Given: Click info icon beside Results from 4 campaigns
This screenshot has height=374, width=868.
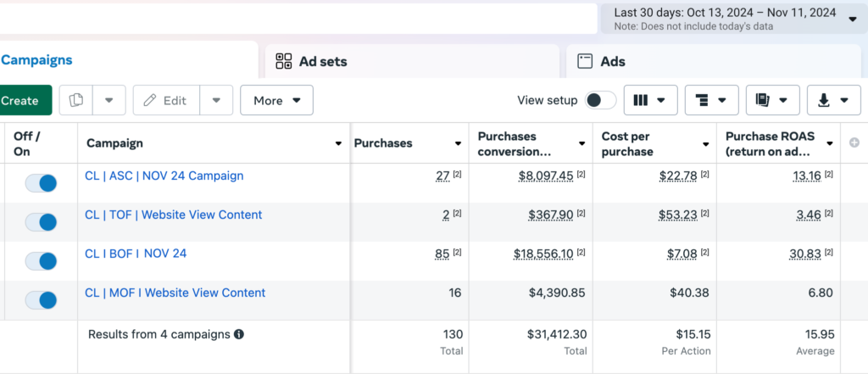Looking at the screenshot, I should (239, 334).
